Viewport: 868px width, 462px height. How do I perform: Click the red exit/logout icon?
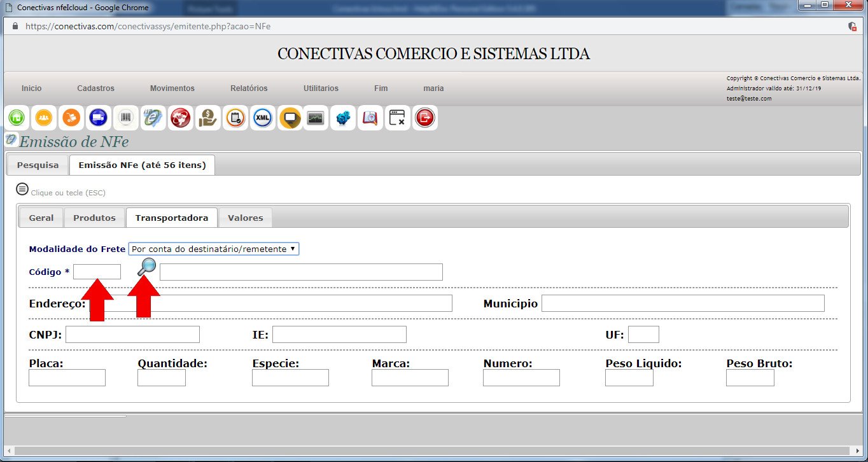click(424, 118)
